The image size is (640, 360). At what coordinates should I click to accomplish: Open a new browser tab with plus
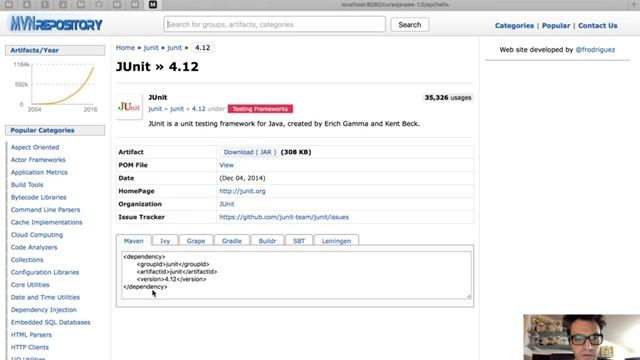634,4
